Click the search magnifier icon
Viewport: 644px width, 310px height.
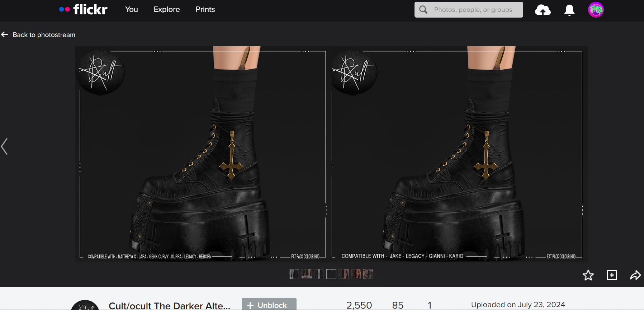(x=423, y=10)
